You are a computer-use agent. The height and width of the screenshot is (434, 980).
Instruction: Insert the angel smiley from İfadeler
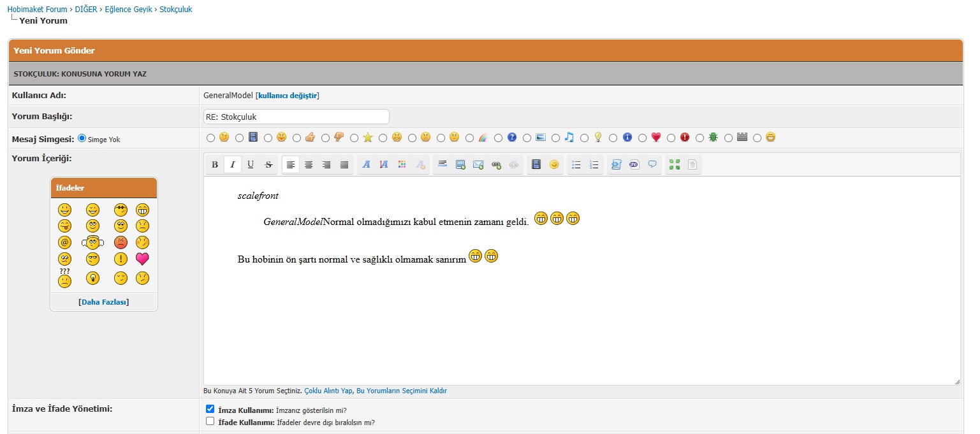pos(92,242)
